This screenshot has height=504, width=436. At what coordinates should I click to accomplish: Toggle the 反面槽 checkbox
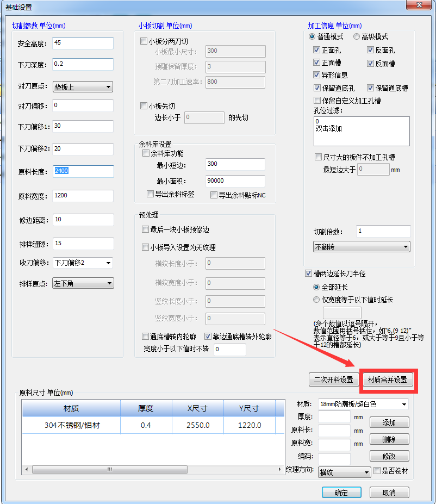pyautogui.click(x=370, y=63)
